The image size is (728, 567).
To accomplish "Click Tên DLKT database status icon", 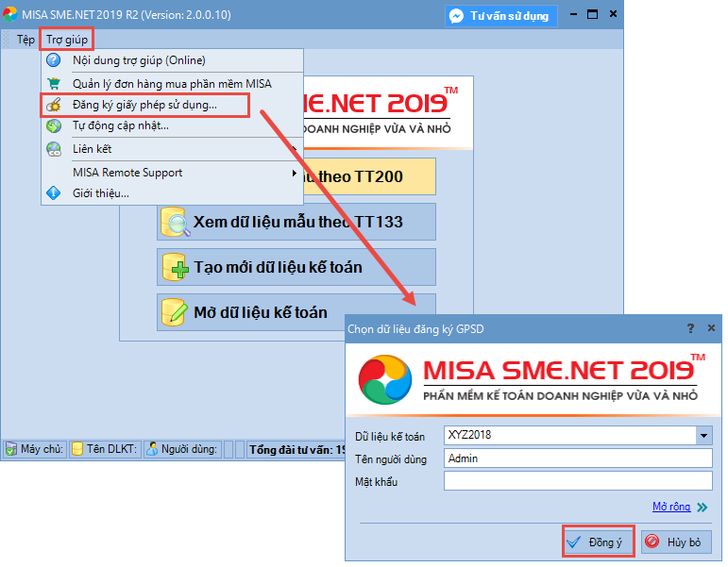I will pos(77,449).
